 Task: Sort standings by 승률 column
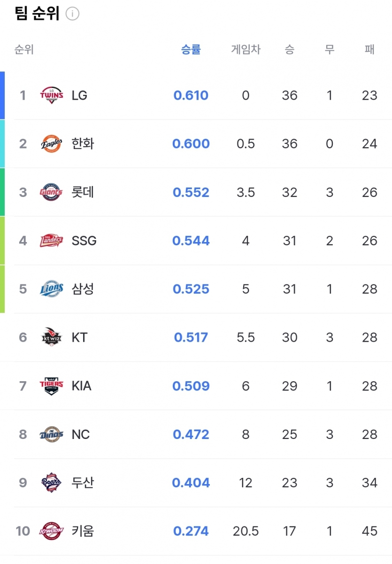point(191,49)
